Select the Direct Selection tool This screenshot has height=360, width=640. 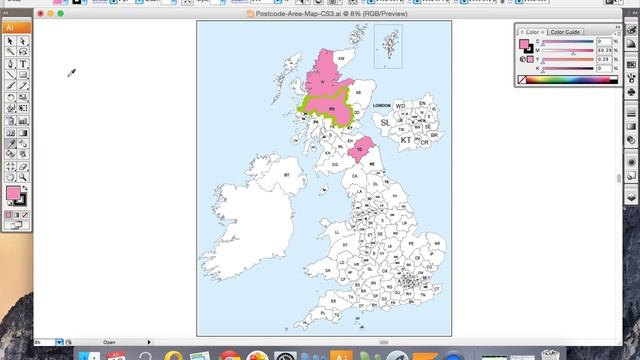[x=23, y=41]
